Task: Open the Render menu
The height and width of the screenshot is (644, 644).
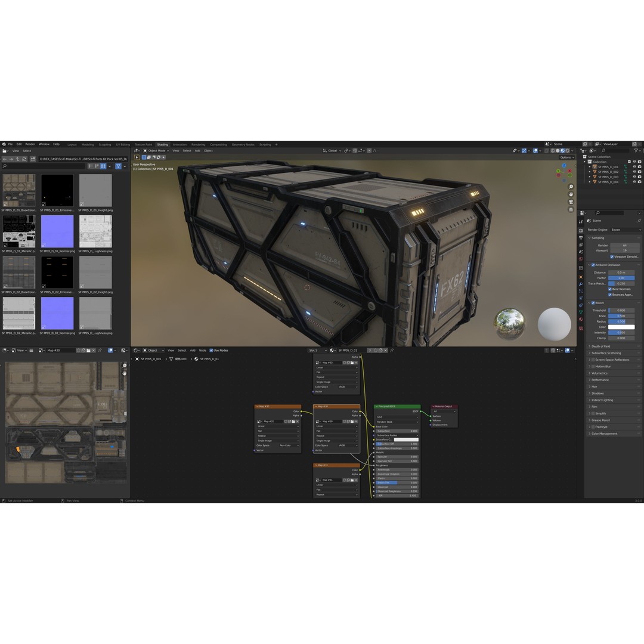Action: 30,144
